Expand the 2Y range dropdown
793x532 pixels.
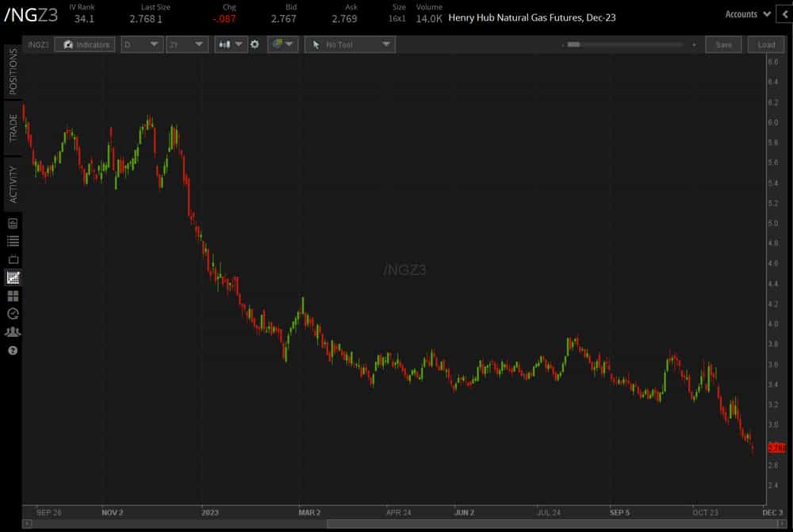point(187,45)
